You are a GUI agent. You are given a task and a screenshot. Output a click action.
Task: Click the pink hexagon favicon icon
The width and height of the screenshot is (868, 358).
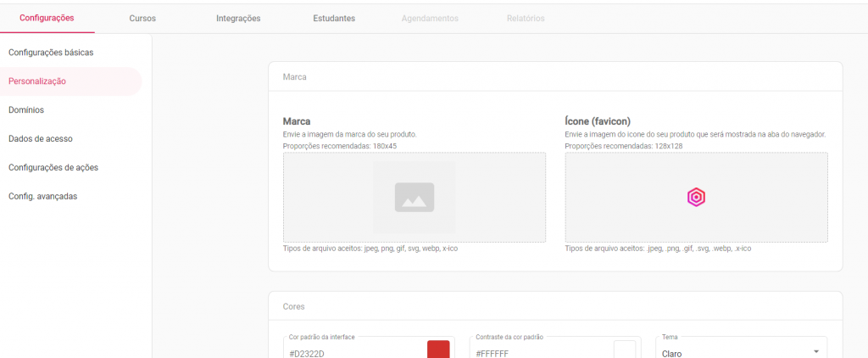[x=696, y=197]
